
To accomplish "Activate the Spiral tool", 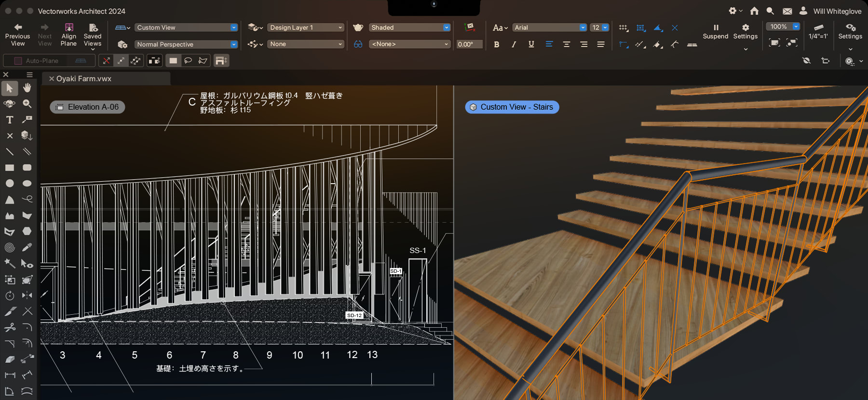I will coord(10,247).
